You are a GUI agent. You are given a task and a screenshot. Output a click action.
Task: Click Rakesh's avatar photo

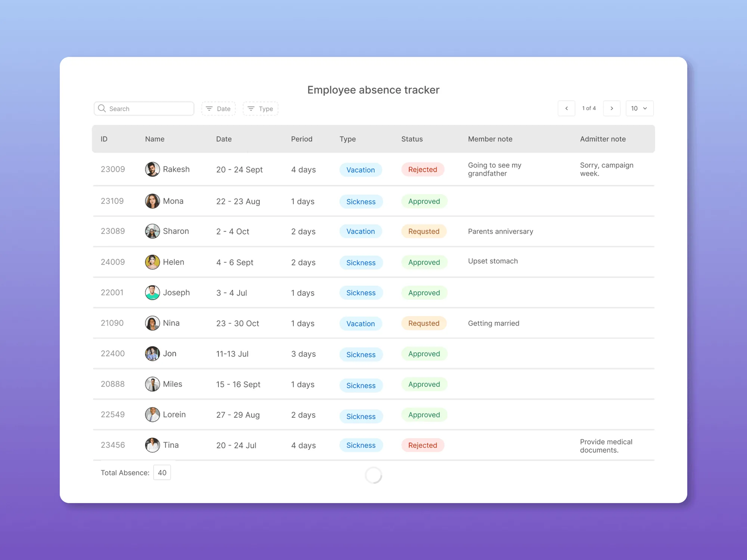[152, 169]
